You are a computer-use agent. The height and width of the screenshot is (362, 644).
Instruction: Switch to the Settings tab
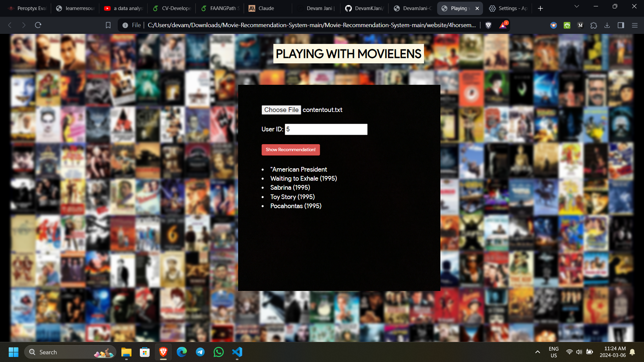pos(508,8)
